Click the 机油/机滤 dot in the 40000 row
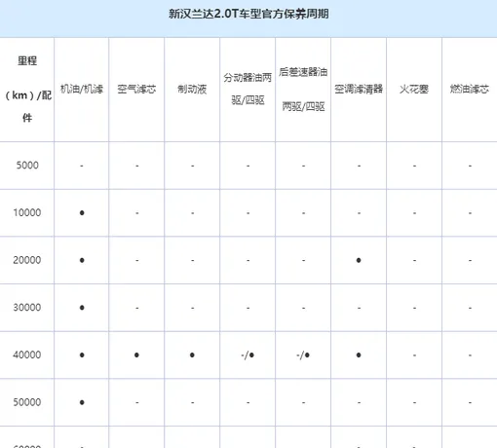 point(82,355)
